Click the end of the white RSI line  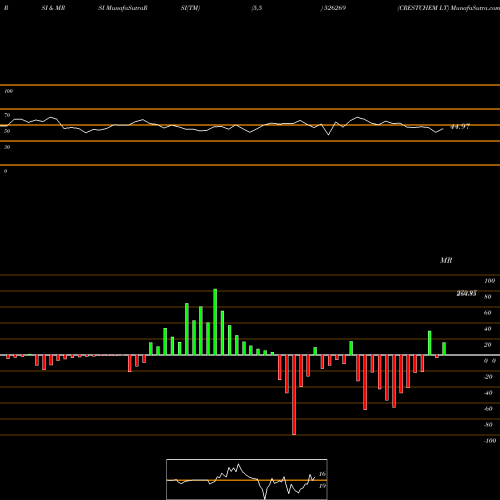pos(443,129)
